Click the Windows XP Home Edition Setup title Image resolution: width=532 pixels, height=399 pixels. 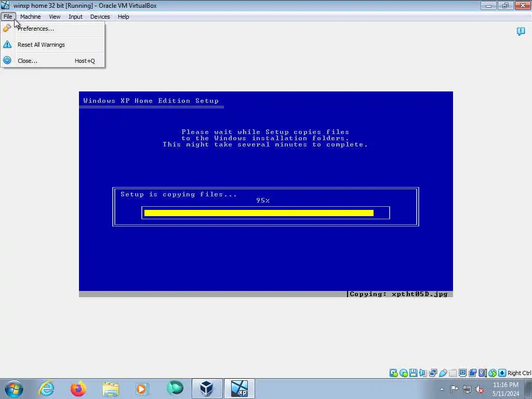point(151,101)
